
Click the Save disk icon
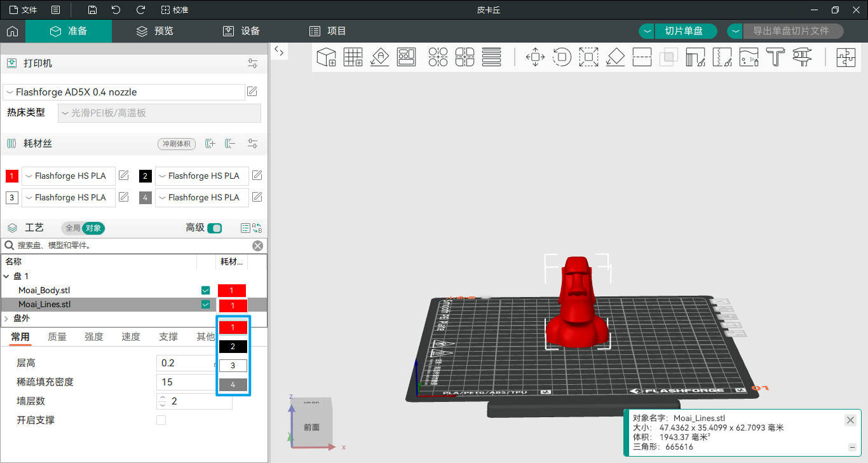(92, 10)
